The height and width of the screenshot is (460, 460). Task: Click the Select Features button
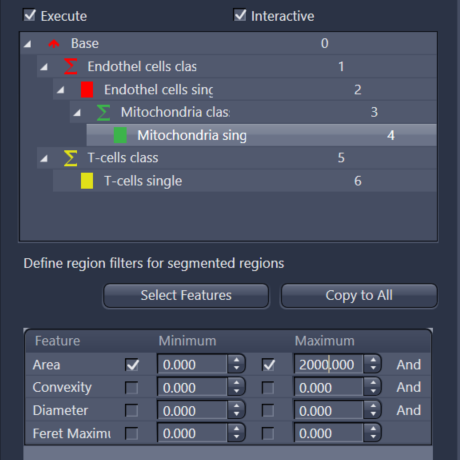pos(186,296)
